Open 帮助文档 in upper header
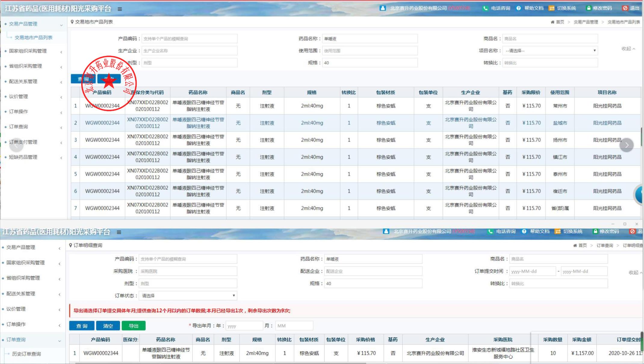The image size is (644, 364). [530, 8]
